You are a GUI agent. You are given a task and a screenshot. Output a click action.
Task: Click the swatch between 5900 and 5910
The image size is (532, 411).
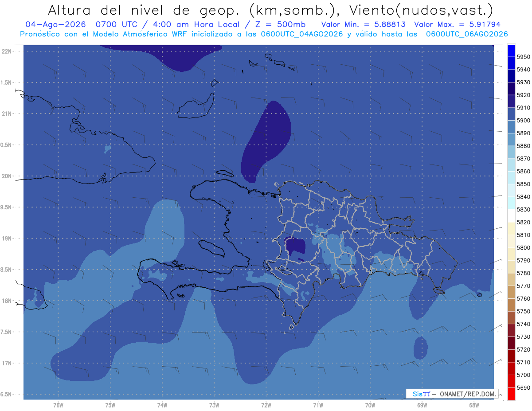point(511,114)
